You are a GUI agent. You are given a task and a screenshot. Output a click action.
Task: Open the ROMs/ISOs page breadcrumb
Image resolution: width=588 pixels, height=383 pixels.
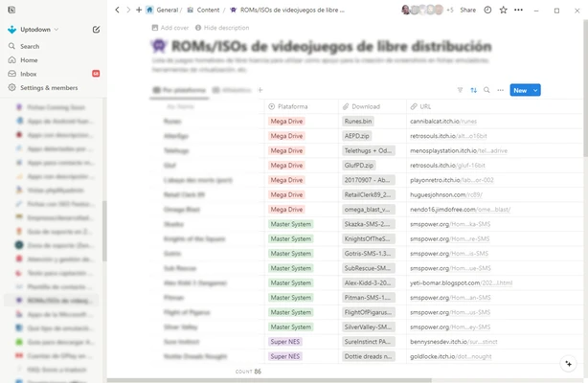click(x=292, y=11)
